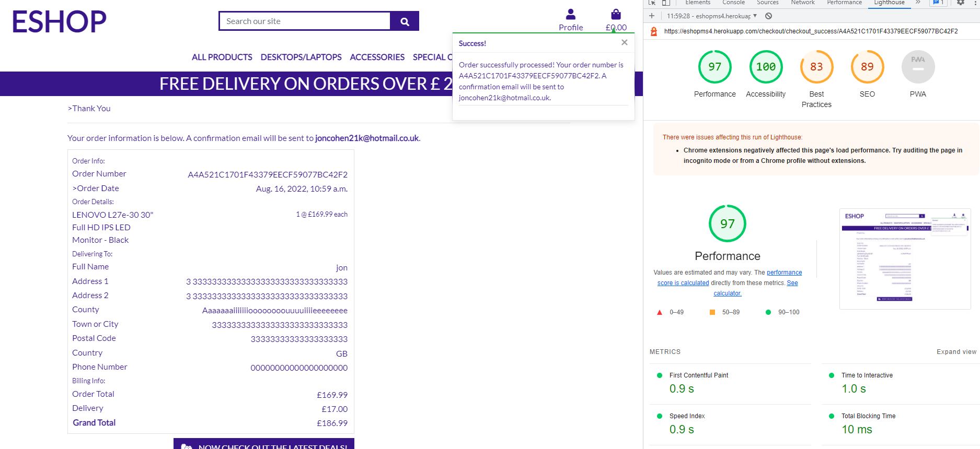Close the Success notification toast
Viewport: 980px width, 449px height.
coord(624,42)
